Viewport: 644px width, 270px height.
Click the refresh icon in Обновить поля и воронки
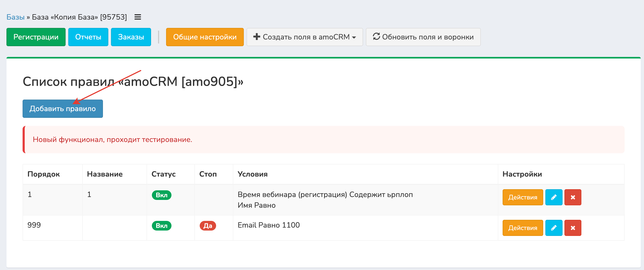tap(376, 37)
